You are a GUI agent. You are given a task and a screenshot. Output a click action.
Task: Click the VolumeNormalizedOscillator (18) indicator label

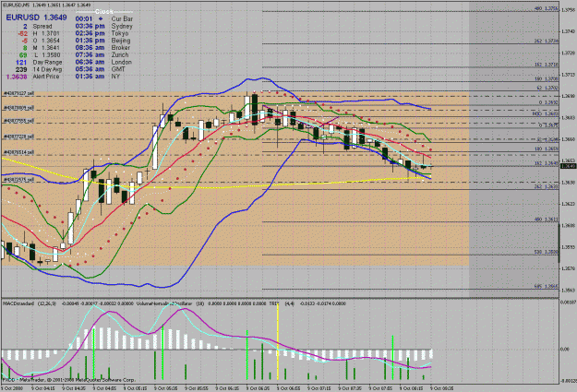[171, 303]
